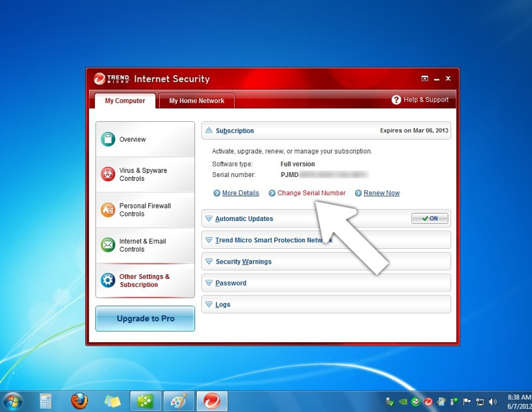Click the Virus & Spyware Controls biohazard icon
The width and height of the screenshot is (532, 412).
pyautogui.click(x=108, y=174)
